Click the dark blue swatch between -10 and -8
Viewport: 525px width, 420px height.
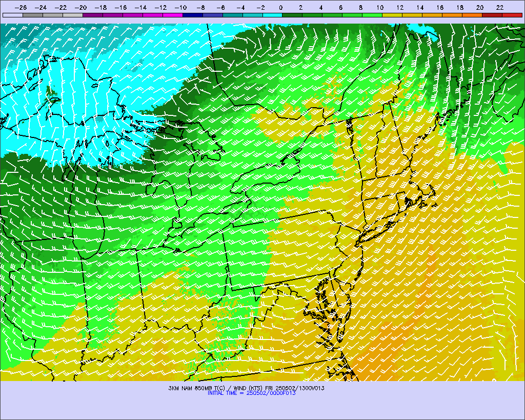point(193,15)
